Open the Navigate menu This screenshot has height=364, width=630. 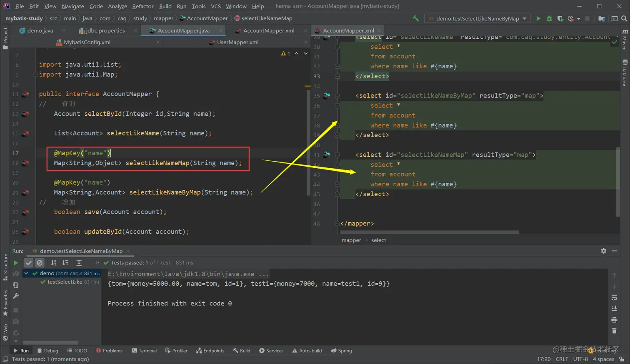(73, 6)
